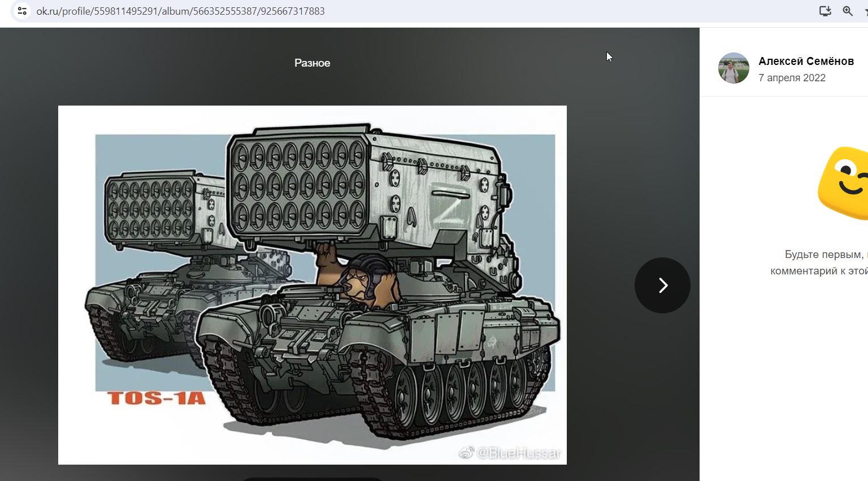Open the Алексей Семёнов profile name link
Screen dimensions: 868x481
(x=806, y=61)
